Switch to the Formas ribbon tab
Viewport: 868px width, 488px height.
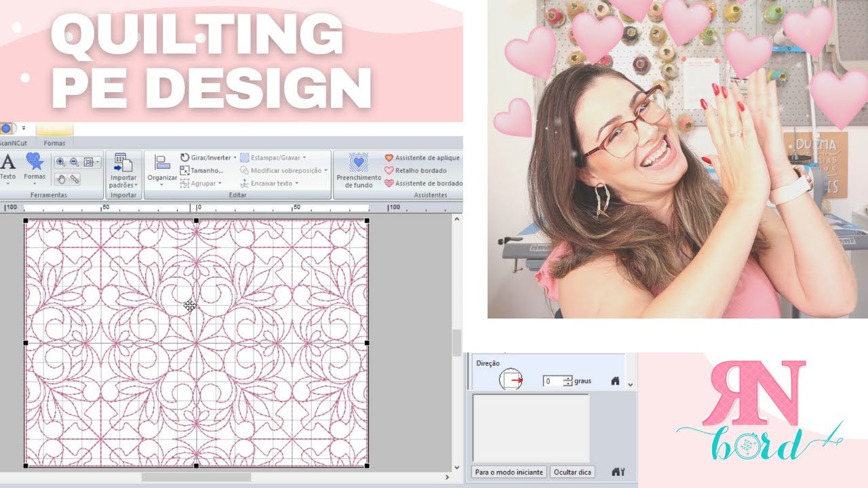55,143
